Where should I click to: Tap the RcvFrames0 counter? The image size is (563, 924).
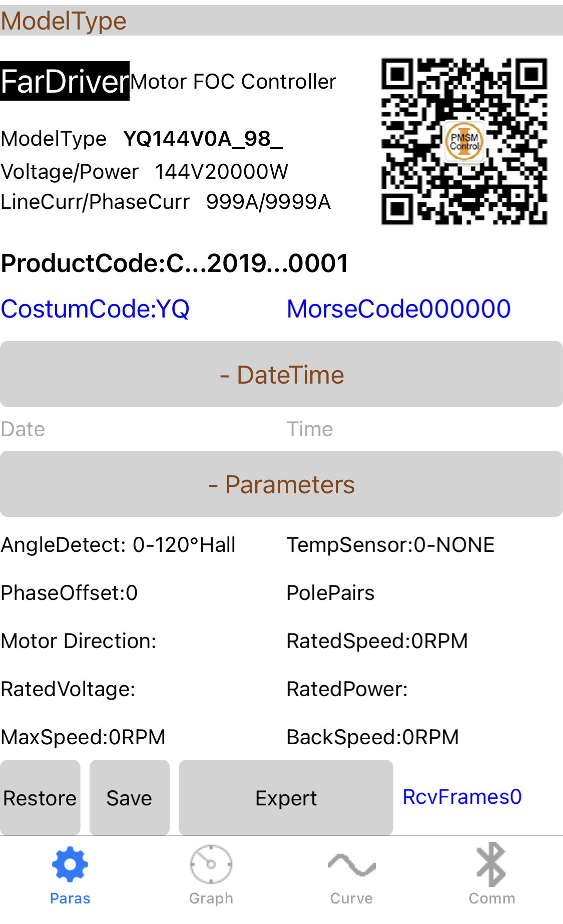pyautogui.click(x=462, y=797)
